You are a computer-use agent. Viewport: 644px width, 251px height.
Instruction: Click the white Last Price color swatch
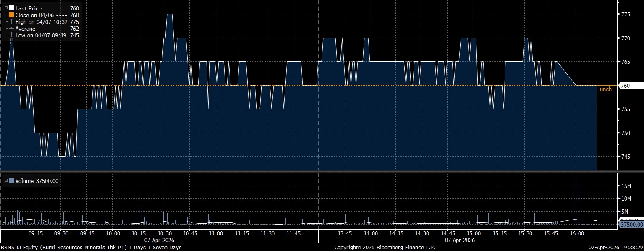(x=11, y=8)
